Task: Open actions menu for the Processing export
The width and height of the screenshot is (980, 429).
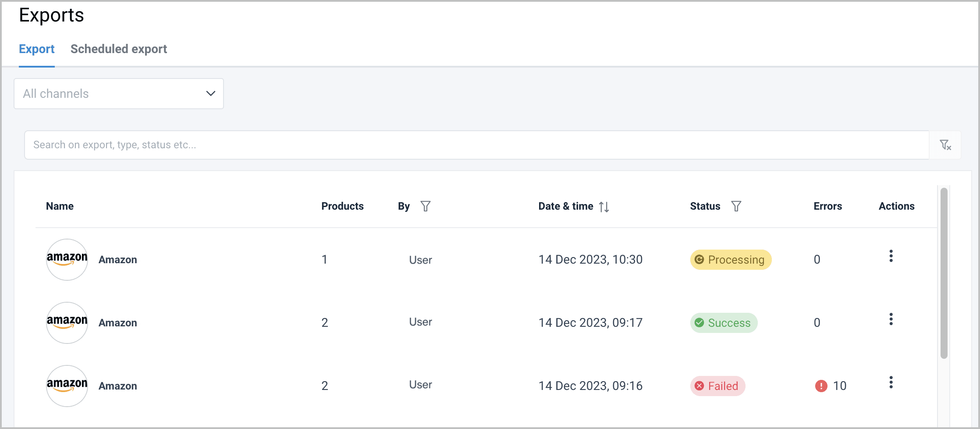Action: pyautogui.click(x=891, y=256)
